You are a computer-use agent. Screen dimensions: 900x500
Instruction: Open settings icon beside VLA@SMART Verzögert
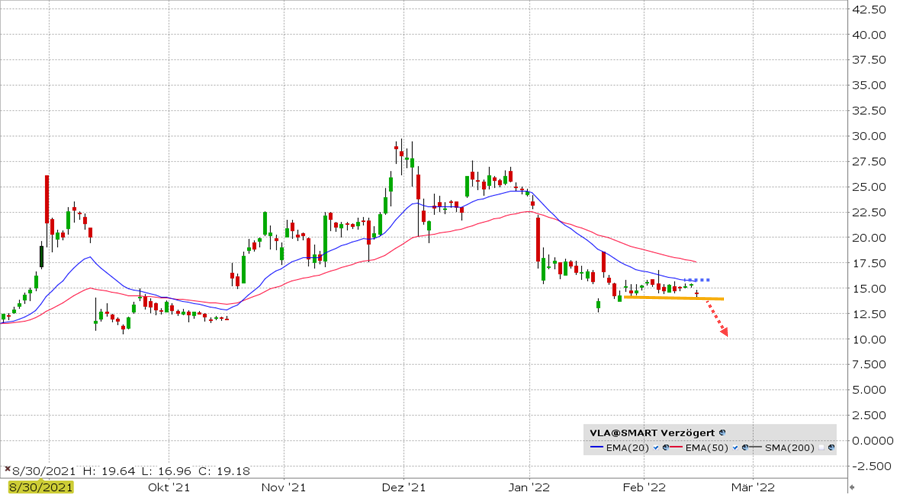[x=722, y=432]
